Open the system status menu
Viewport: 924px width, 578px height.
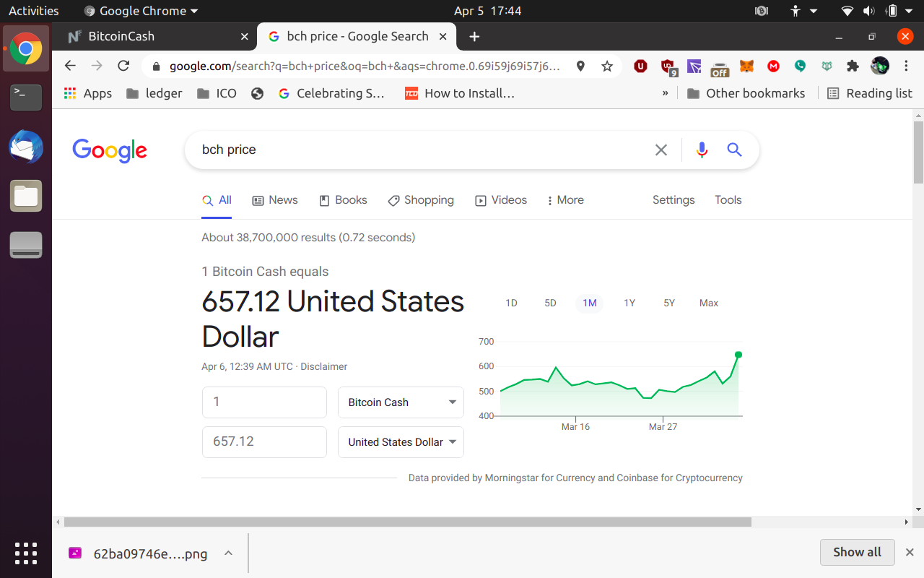(879, 11)
